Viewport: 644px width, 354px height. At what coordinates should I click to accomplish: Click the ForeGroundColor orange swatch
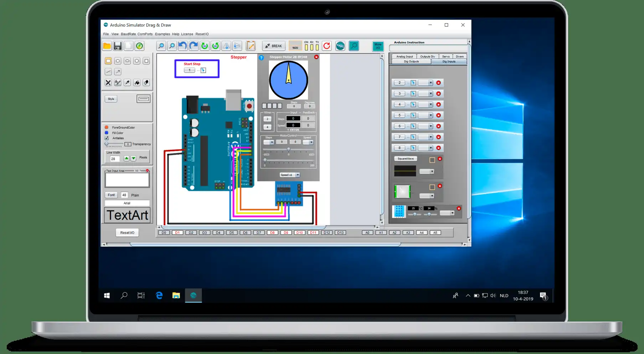(x=107, y=127)
